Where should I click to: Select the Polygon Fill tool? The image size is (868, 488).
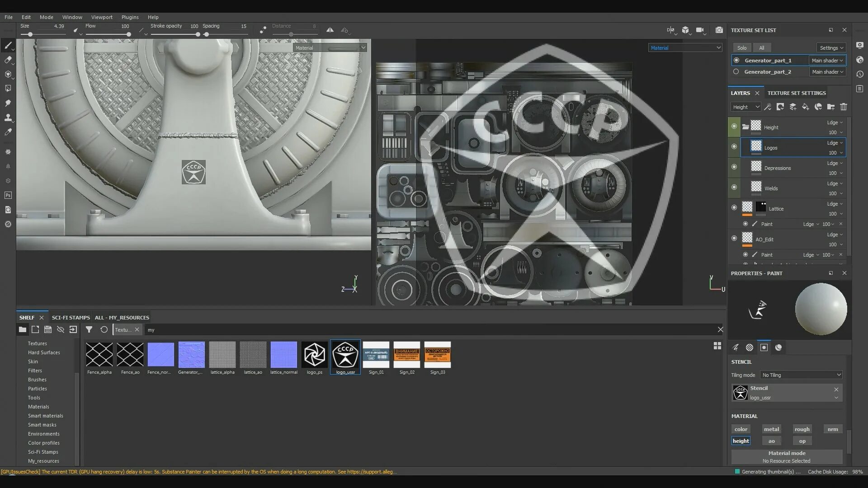coord(8,89)
